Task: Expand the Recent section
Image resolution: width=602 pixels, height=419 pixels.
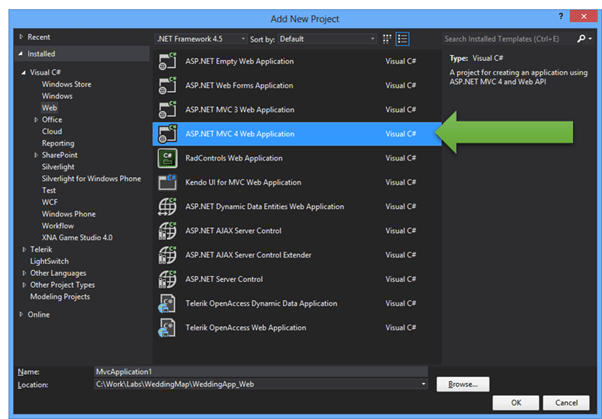Action: click(x=22, y=35)
